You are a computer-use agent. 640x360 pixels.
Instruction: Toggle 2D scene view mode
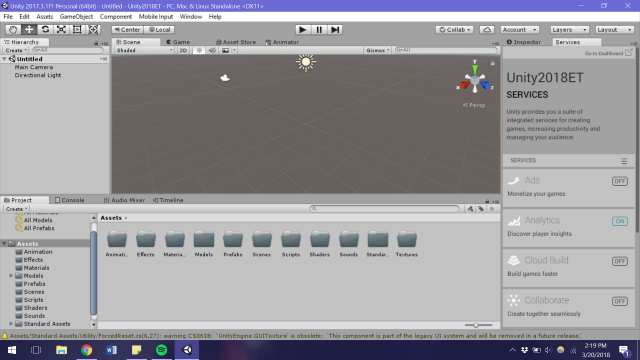(x=183, y=50)
